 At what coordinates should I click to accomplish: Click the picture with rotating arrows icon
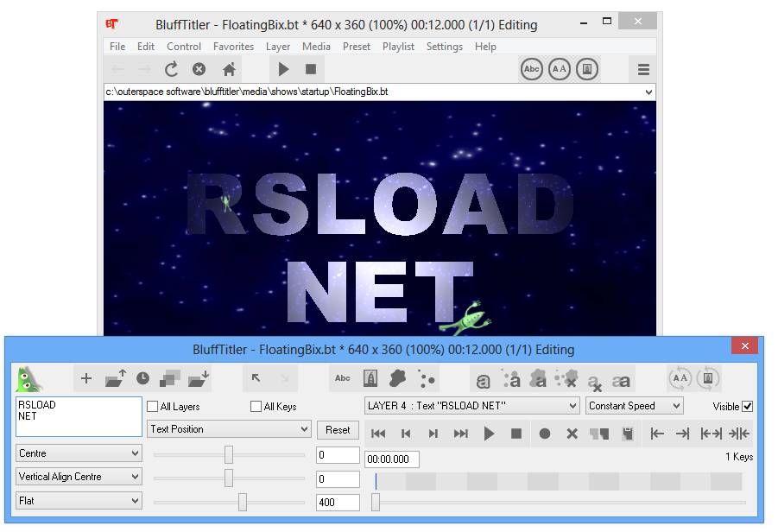708,378
